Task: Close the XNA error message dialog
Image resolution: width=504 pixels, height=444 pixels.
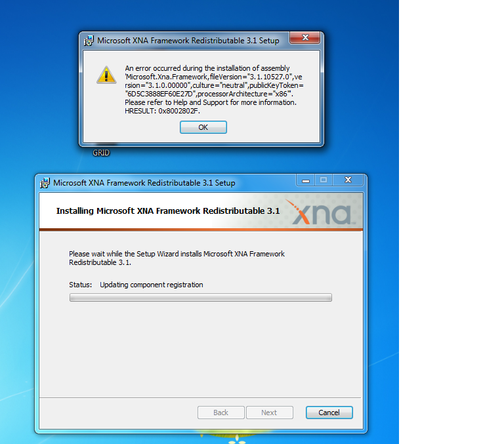Action: [x=304, y=37]
